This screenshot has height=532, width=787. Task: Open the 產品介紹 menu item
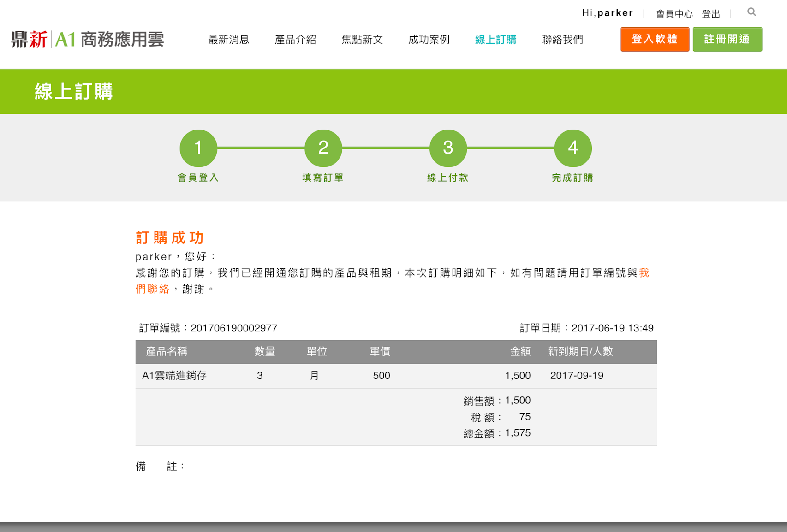pos(295,40)
